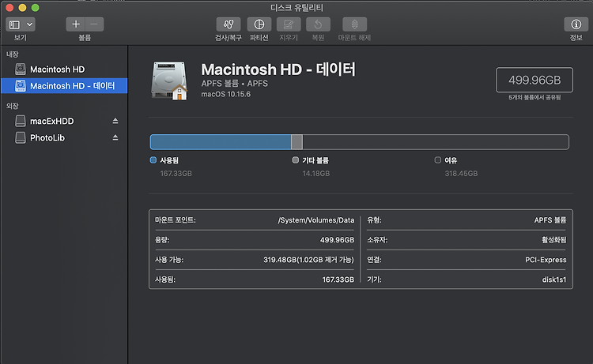Click the 활성화됨 owners value
This screenshot has height=364, width=593.
click(x=554, y=240)
